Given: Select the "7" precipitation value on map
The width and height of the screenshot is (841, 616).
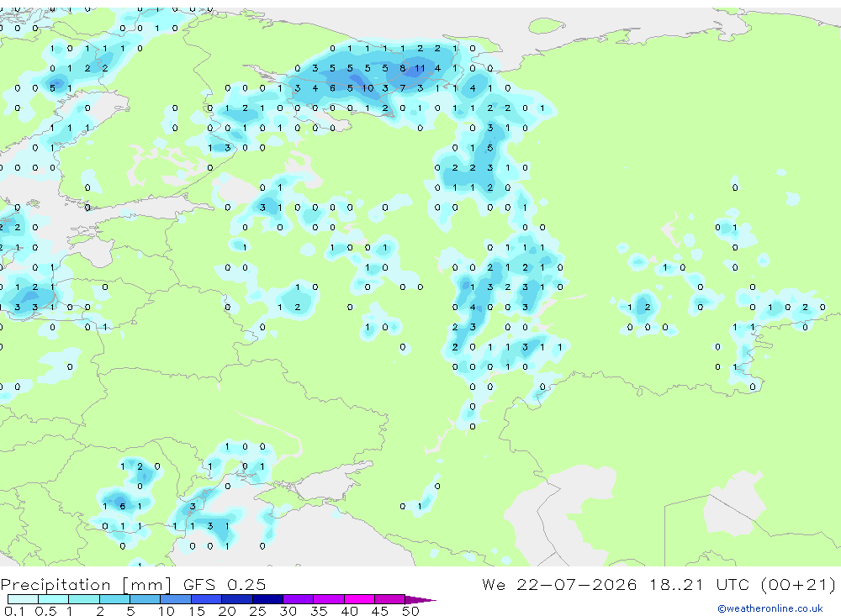Looking at the screenshot, I should click(402, 88).
